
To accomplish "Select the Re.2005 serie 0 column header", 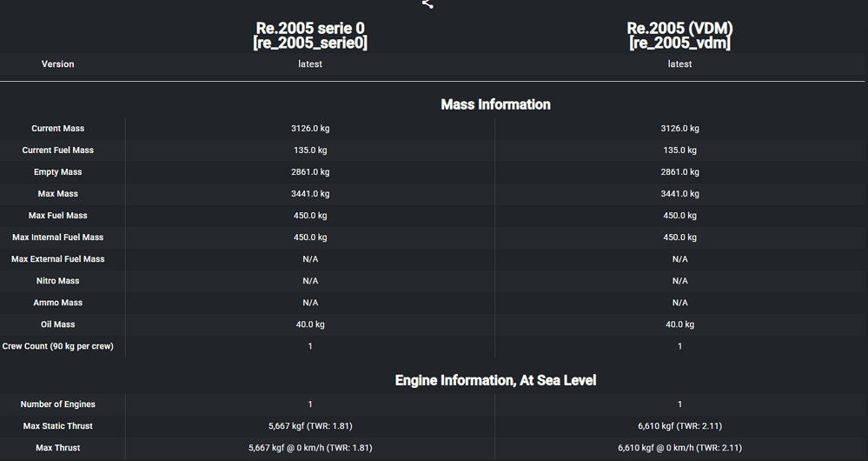I will 310,36.
